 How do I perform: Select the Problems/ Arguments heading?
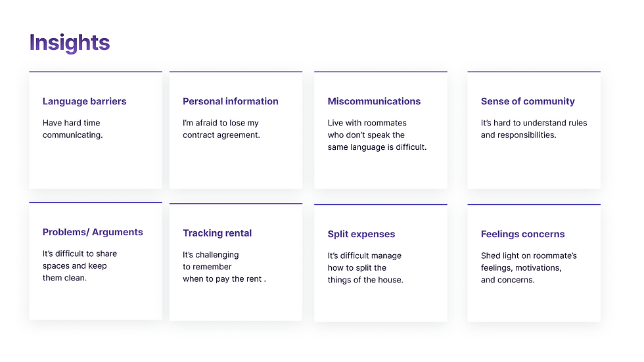click(x=93, y=232)
